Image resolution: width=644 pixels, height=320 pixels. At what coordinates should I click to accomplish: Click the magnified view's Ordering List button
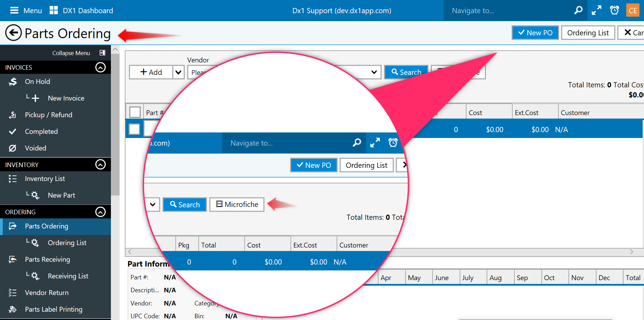[366, 165]
